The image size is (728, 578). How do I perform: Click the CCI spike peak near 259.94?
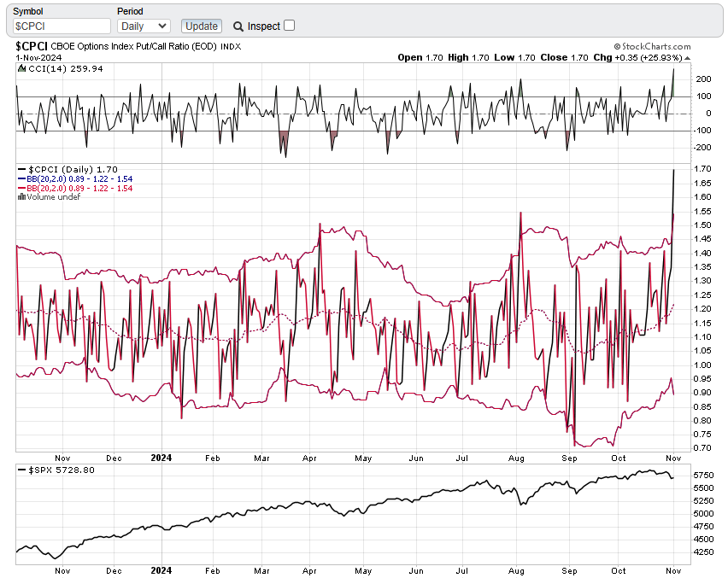(673, 69)
